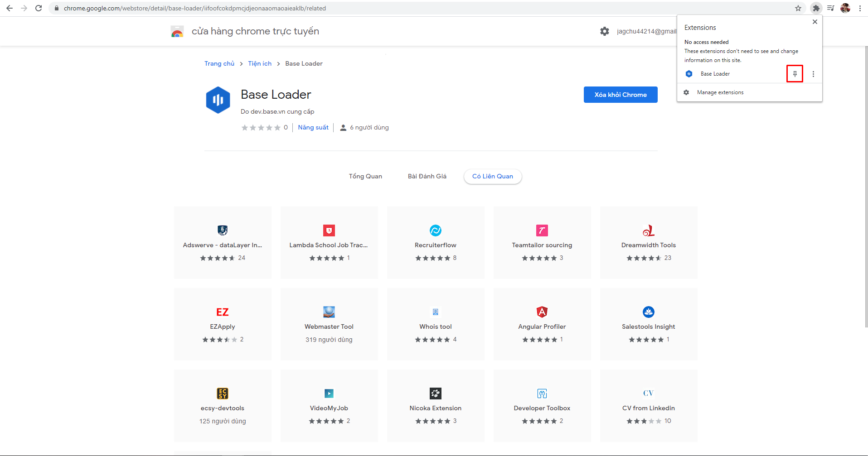Image resolution: width=868 pixels, height=456 pixels.
Task: Open Salestools Insight extension icon
Action: point(649,312)
